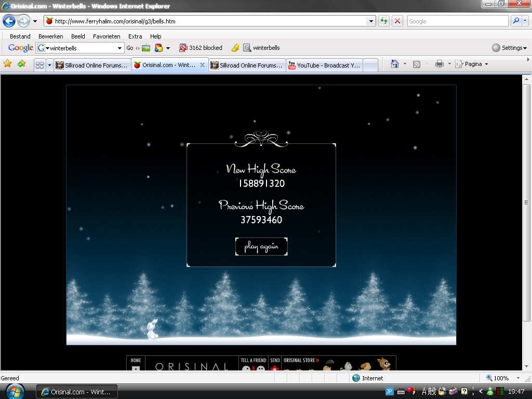
Task: Click the RSS feeds icon
Action: (417, 64)
